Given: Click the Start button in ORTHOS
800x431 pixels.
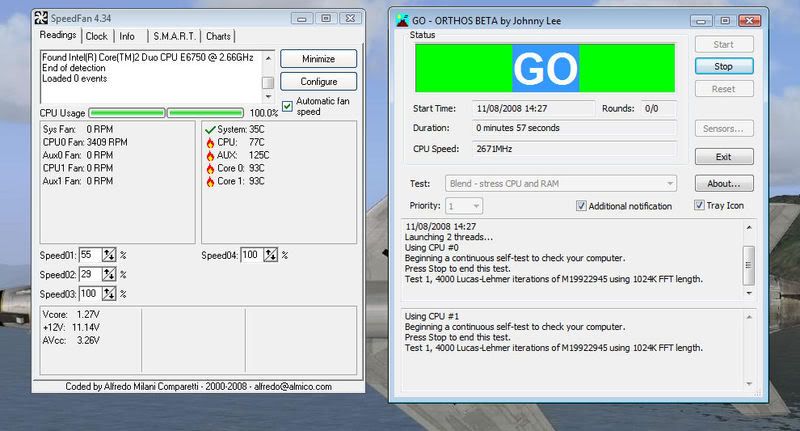Looking at the screenshot, I should 723,44.
